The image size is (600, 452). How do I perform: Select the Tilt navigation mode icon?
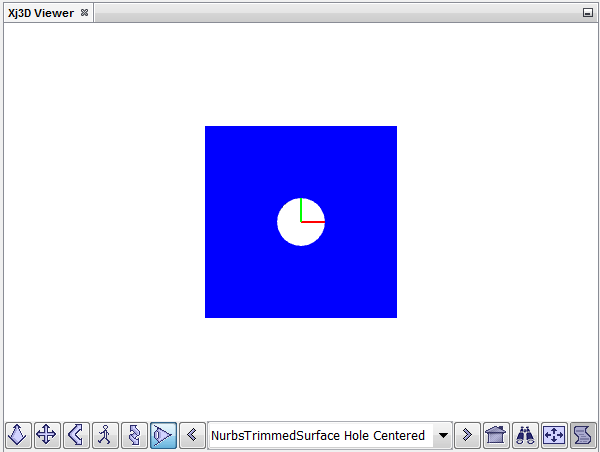[75, 435]
